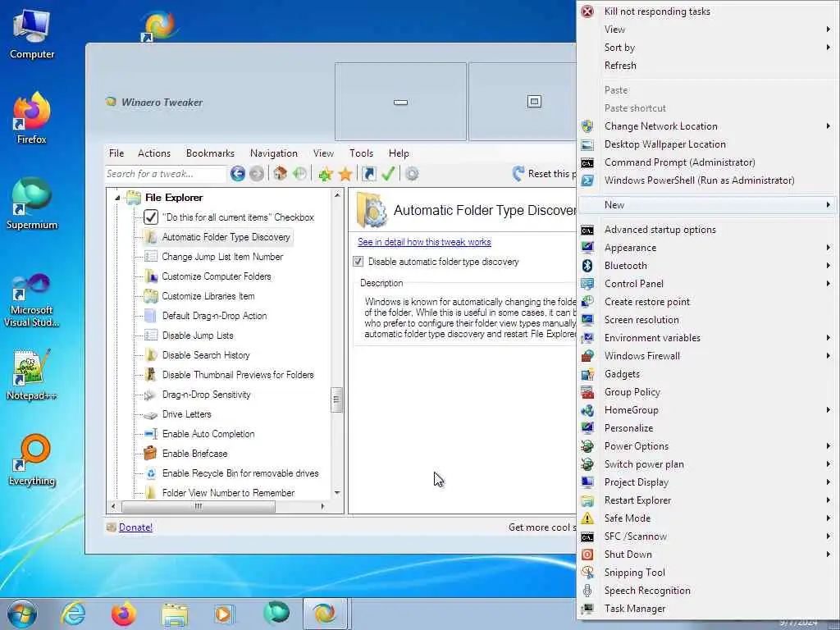The height and width of the screenshot is (630, 840).
Task: Click the Bluetooth icon in context menu
Action: [587, 266]
